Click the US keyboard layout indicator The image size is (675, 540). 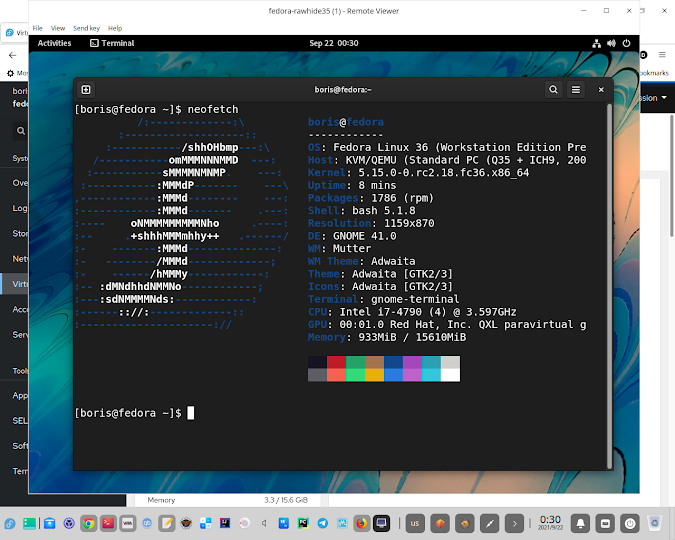[415, 524]
